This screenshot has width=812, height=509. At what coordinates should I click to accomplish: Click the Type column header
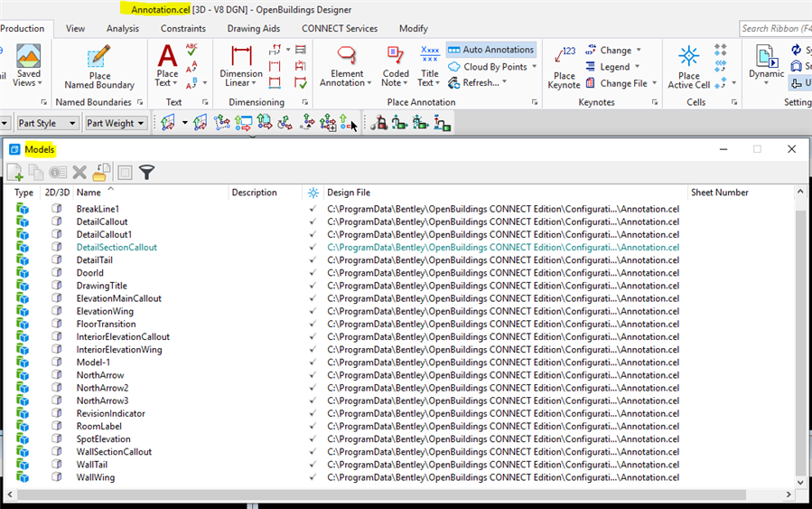(23, 193)
